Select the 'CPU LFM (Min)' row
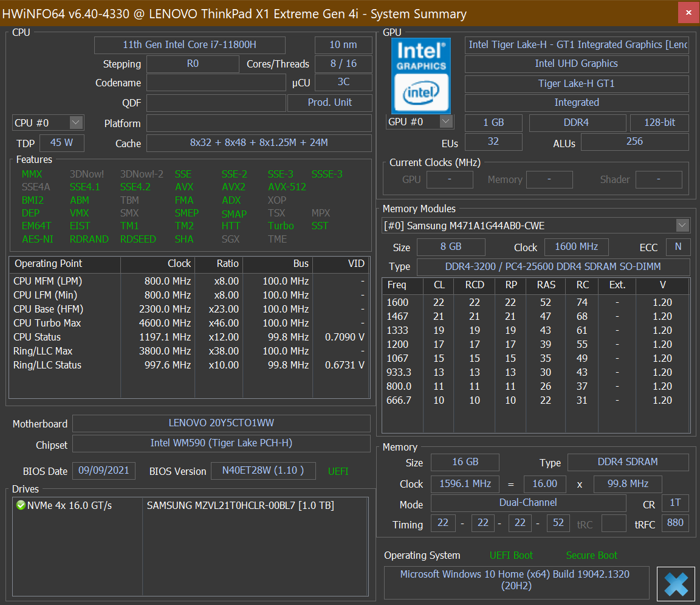The height and width of the screenshot is (605, 700). (190, 296)
